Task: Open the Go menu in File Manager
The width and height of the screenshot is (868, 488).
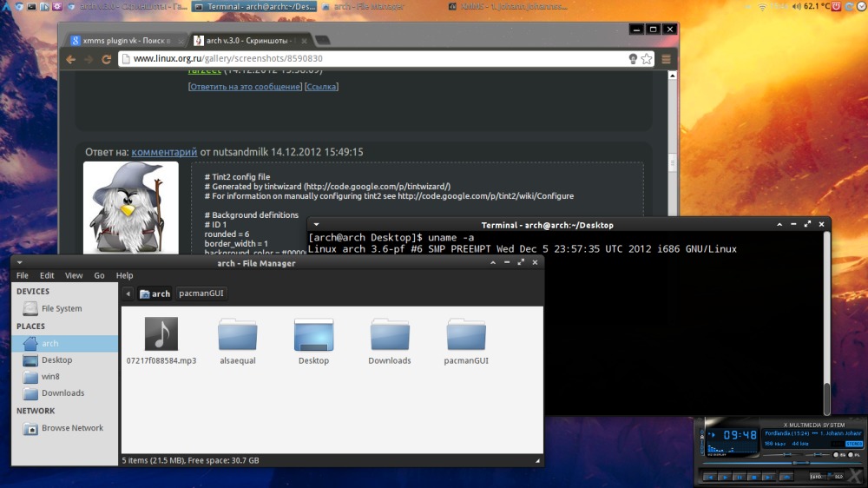Action: pos(99,275)
